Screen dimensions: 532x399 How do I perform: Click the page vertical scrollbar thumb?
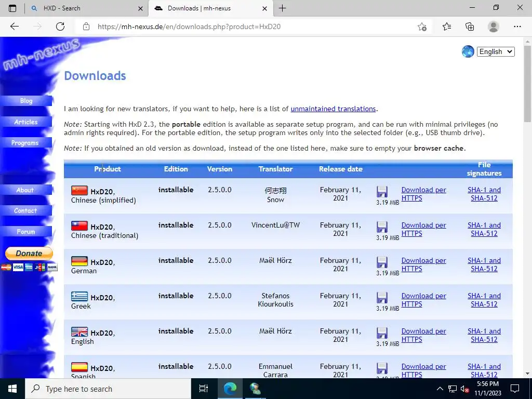(528, 83)
